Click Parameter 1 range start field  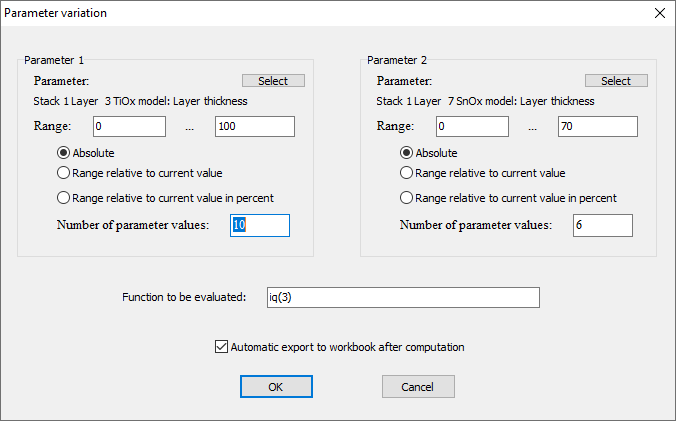(129, 126)
